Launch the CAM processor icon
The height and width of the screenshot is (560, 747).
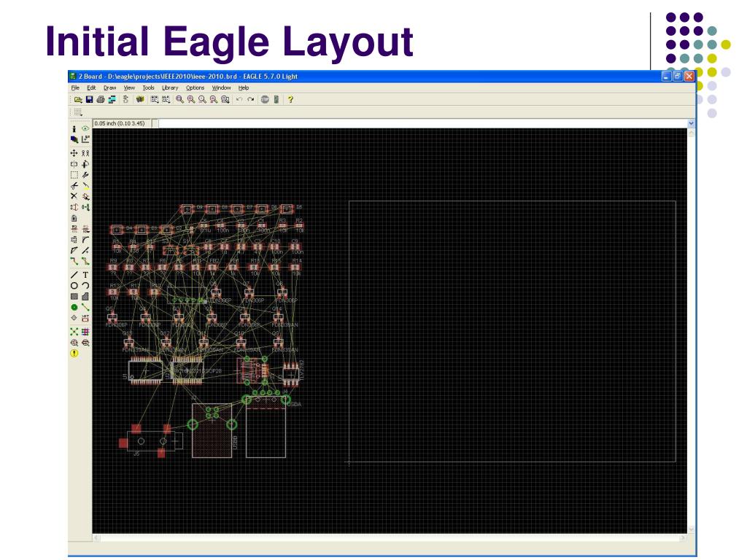(112, 99)
